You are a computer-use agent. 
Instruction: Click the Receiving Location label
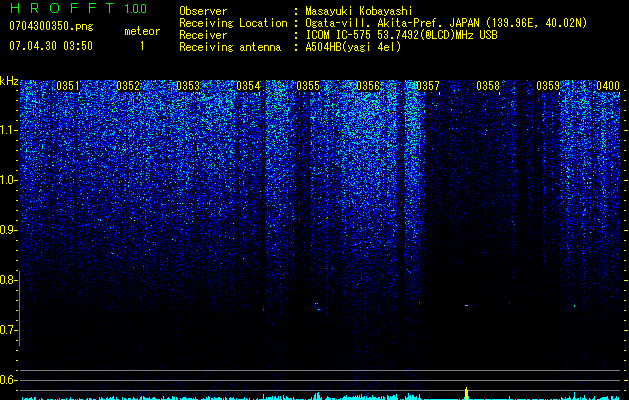pos(233,23)
